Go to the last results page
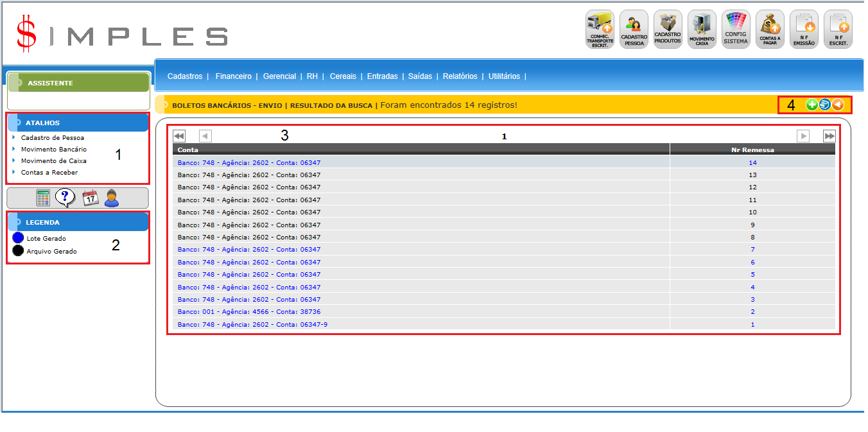The image size is (868, 432). click(x=829, y=136)
